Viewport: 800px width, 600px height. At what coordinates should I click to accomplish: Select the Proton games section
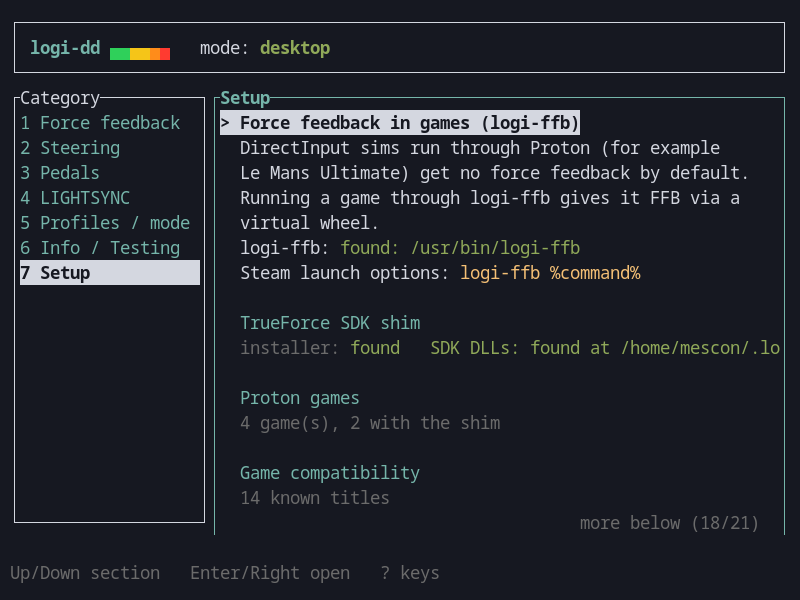coord(299,398)
